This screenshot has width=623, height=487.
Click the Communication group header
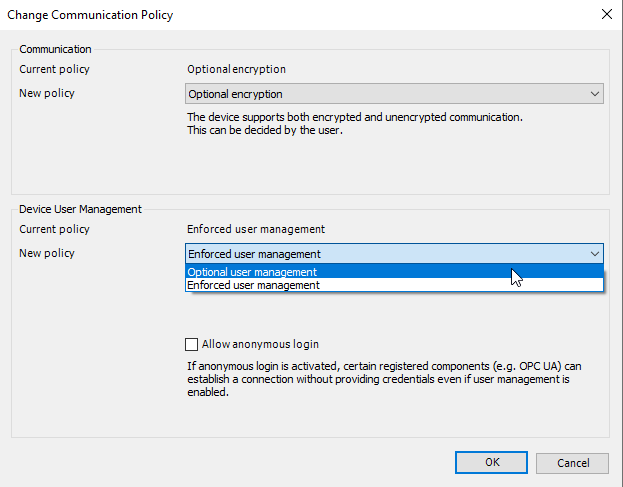click(x=55, y=49)
